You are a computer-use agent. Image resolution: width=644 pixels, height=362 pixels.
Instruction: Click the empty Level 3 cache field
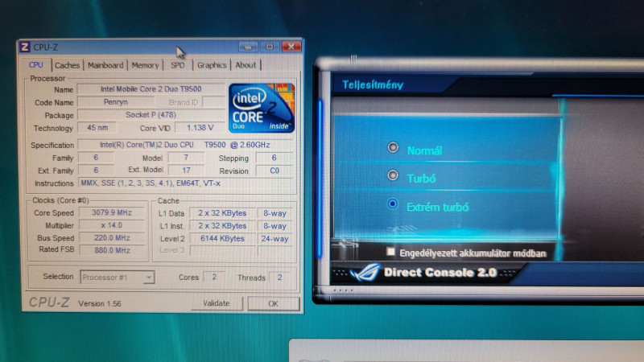[222, 250]
